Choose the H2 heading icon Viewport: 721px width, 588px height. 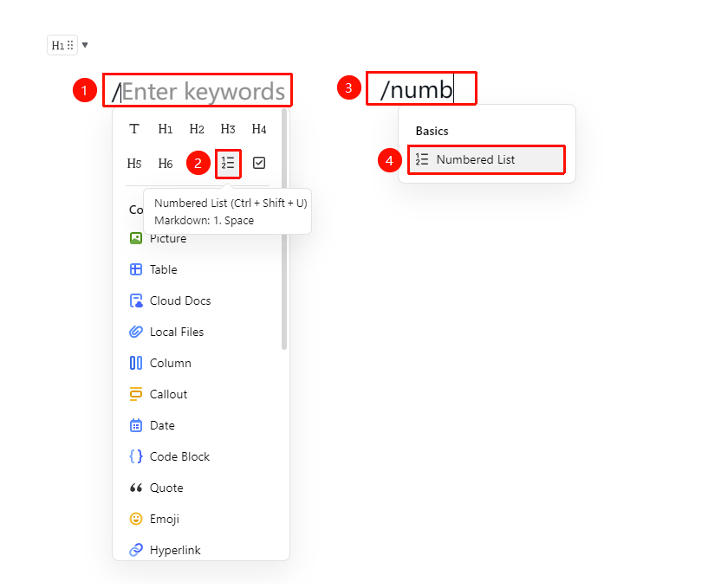pyautogui.click(x=197, y=129)
